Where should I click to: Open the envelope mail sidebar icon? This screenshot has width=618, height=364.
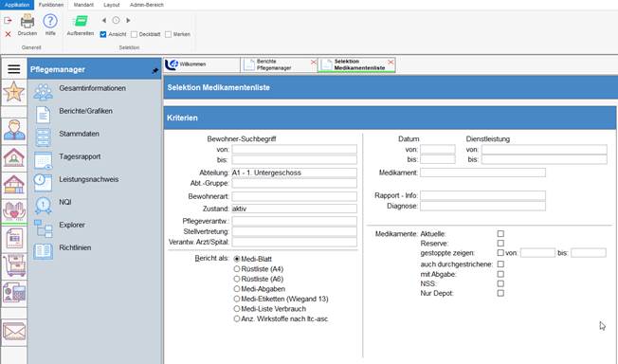pyautogui.click(x=14, y=331)
